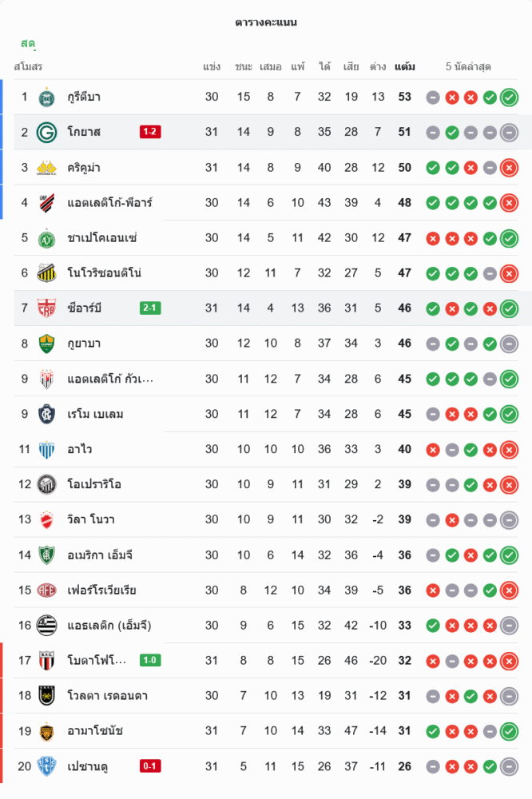This screenshot has width=532, height=799.
Task: Click the เรโม เบเลม team crest
Action: (x=46, y=414)
